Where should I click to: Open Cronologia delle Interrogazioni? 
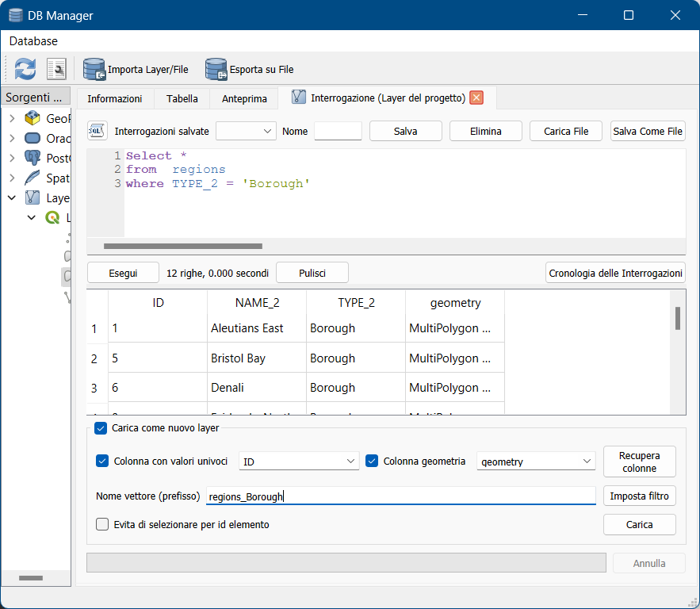[615, 273]
